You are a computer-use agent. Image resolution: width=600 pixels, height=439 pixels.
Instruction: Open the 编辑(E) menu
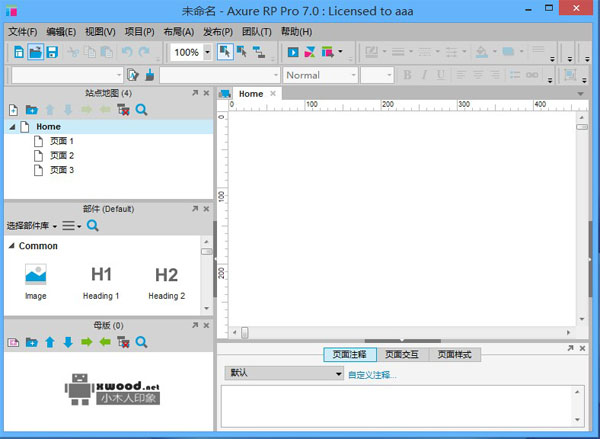point(61,32)
